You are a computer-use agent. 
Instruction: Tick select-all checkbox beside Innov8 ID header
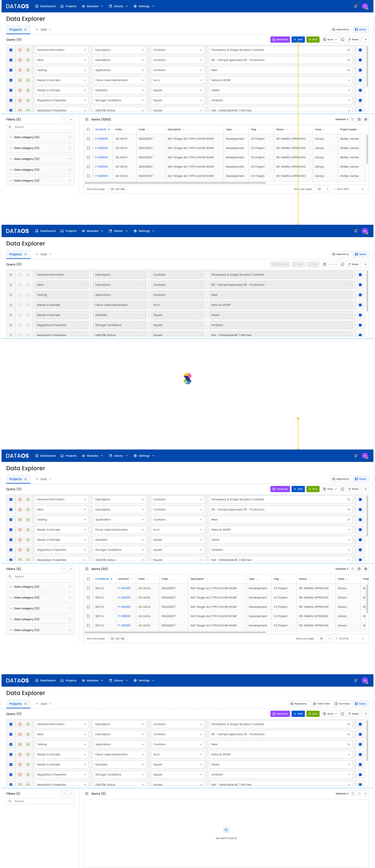point(88,129)
